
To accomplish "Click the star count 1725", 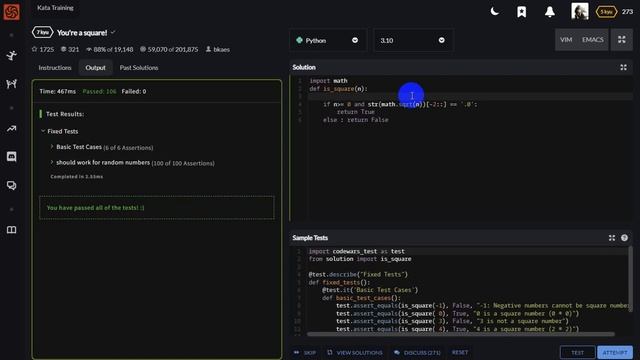I will [43, 49].
